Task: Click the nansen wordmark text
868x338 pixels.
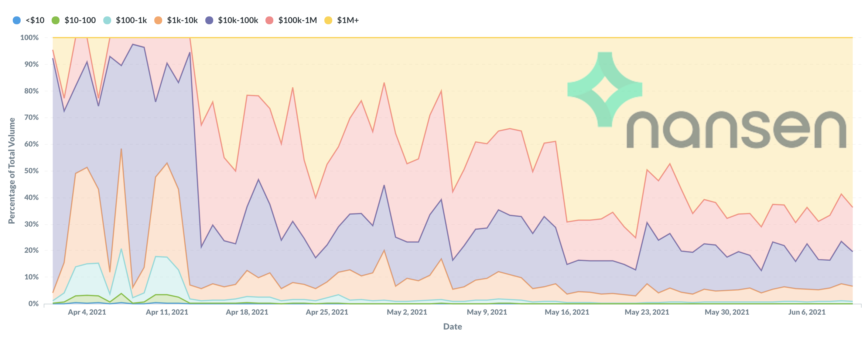Action: (736, 130)
